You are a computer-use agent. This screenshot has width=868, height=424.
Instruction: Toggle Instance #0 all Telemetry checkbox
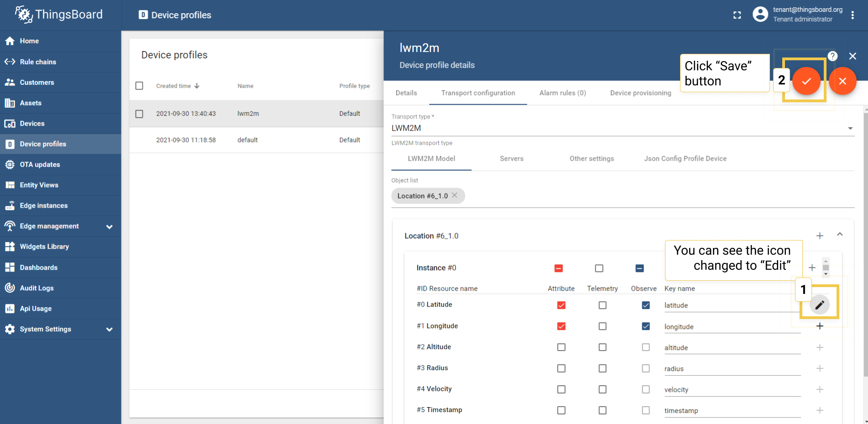click(599, 268)
